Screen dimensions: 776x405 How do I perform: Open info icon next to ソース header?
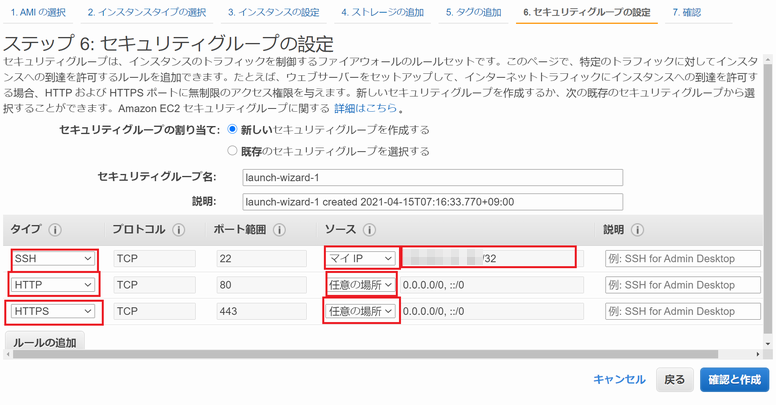pos(369,230)
